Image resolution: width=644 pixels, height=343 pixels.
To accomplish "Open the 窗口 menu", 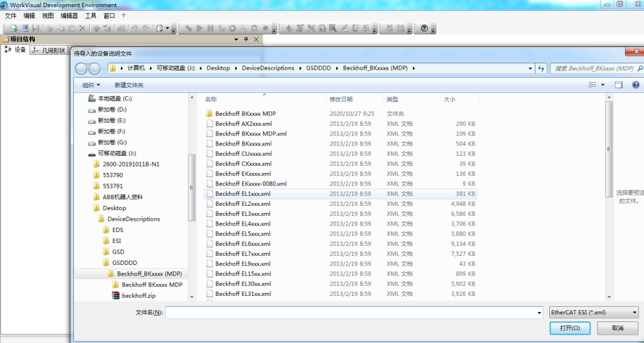I will click(x=109, y=16).
